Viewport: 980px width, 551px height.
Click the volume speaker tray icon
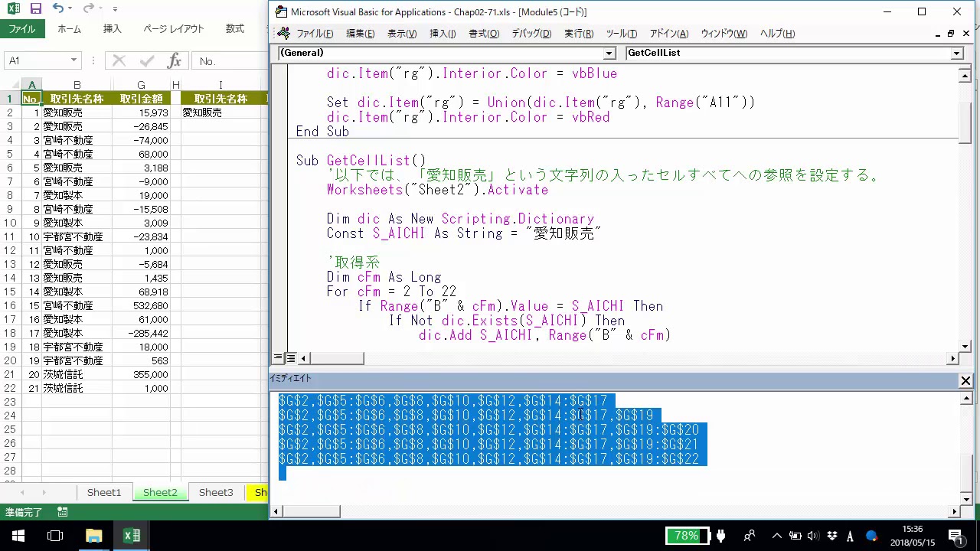pyautogui.click(x=812, y=536)
